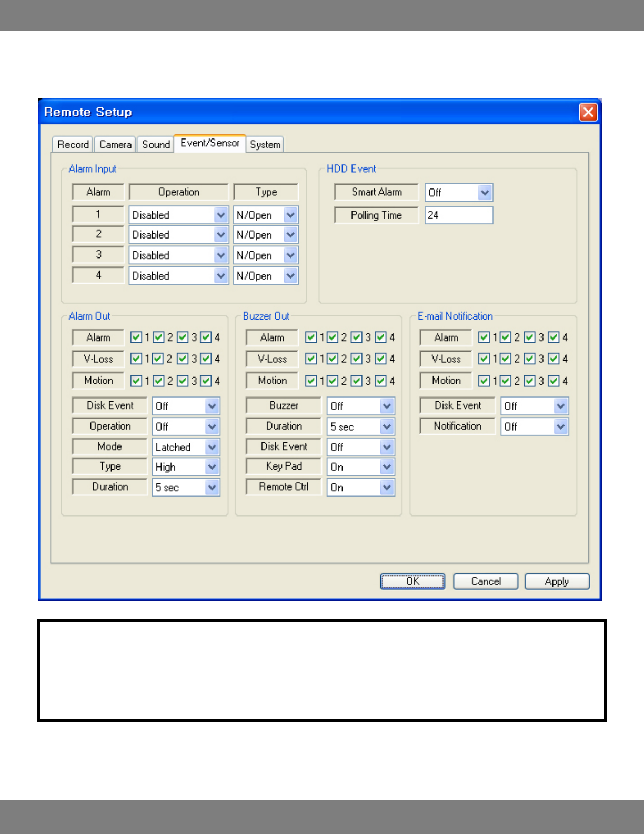The image size is (644, 834).
Task: Click the Cancel button
Action: (x=486, y=581)
